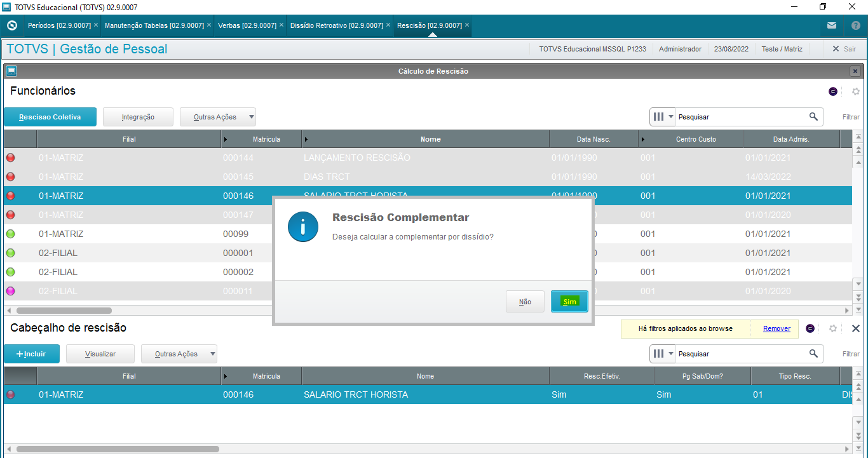Click the Tipo Resc. column header
This screenshot has height=458, width=868.
point(795,376)
